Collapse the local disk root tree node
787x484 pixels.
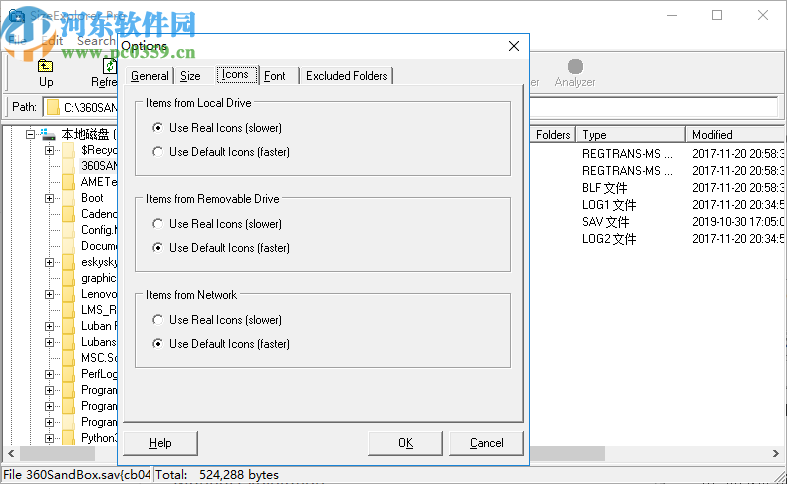(30, 135)
